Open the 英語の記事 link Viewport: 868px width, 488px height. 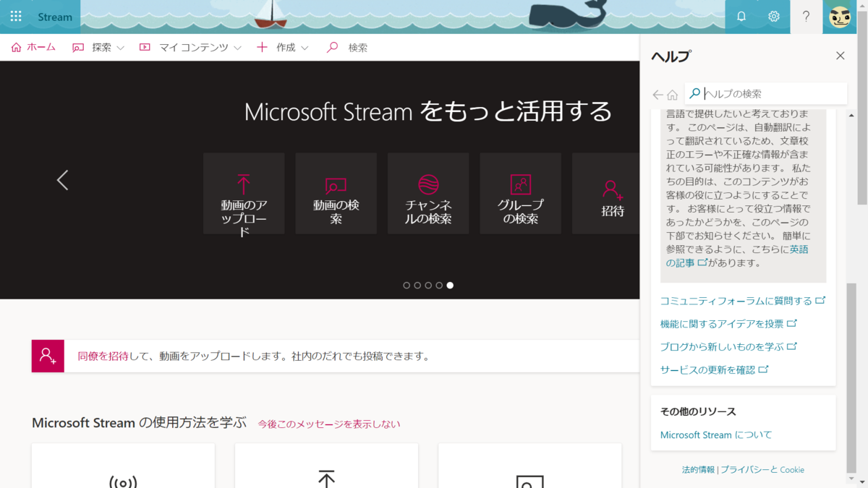pos(737,256)
